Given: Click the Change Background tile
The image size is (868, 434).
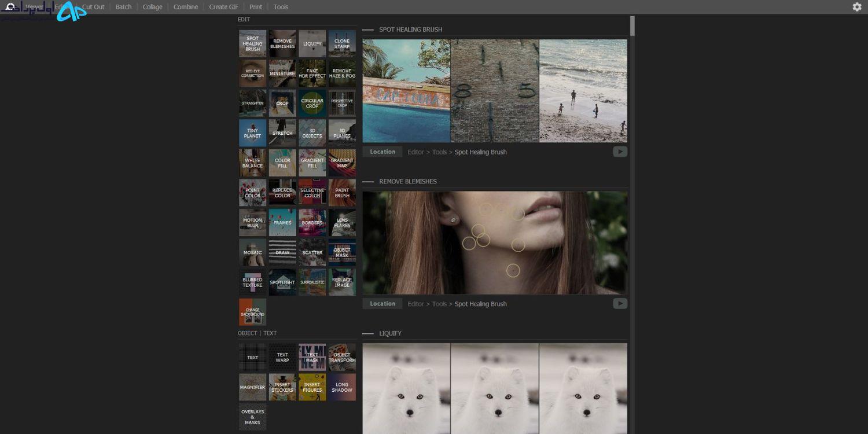Looking at the screenshot, I should pos(253,312).
